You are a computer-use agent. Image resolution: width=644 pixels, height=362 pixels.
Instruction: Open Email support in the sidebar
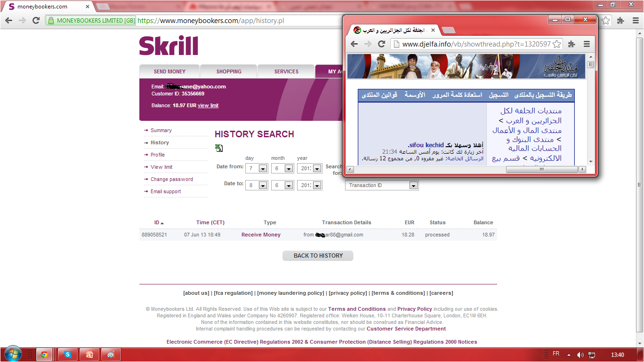click(x=166, y=191)
